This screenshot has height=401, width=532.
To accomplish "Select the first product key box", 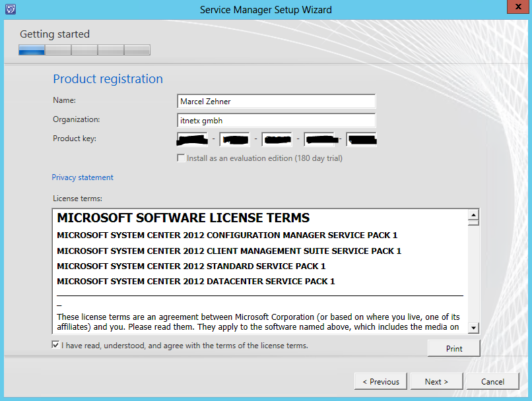I will tap(193, 139).
